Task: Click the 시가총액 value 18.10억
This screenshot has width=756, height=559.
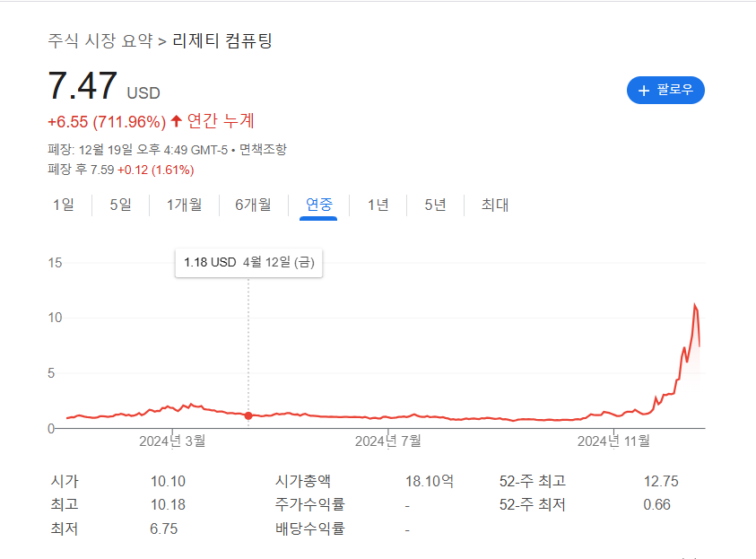Action: pos(429,481)
